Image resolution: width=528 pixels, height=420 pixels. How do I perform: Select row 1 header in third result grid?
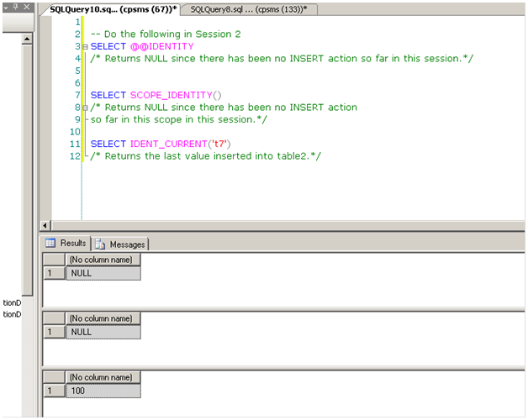54,391
